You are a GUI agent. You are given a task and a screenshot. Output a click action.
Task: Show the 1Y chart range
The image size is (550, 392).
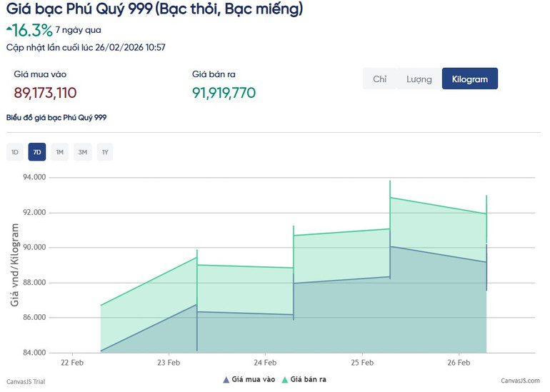105,152
